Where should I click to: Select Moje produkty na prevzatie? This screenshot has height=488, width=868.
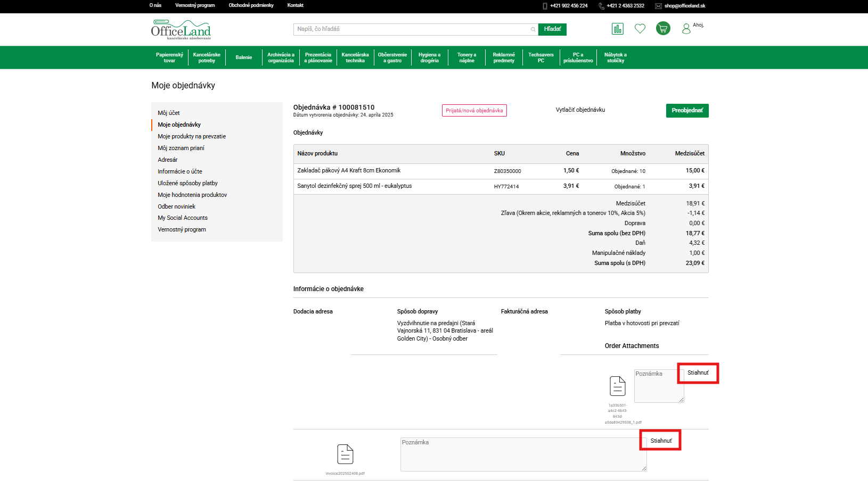(x=192, y=136)
